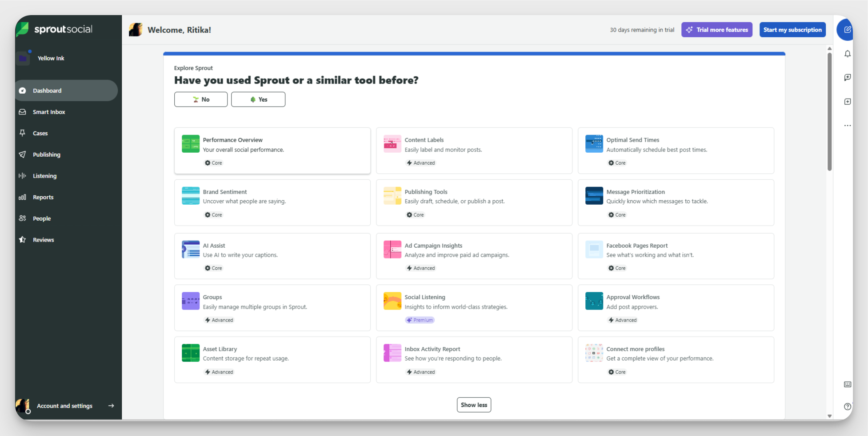This screenshot has width=868, height=436.
Task: Open the Publishing Tools card
Action: (474, 202)
